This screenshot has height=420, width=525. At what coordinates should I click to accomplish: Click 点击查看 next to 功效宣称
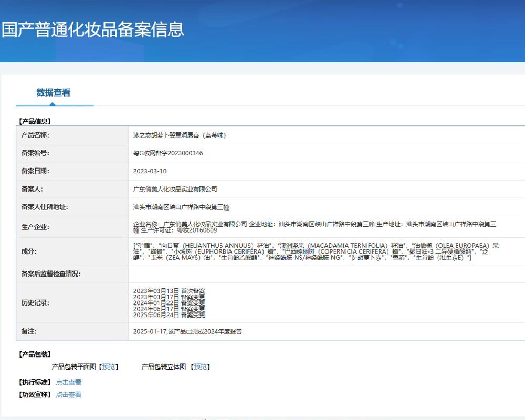point(69,395)
